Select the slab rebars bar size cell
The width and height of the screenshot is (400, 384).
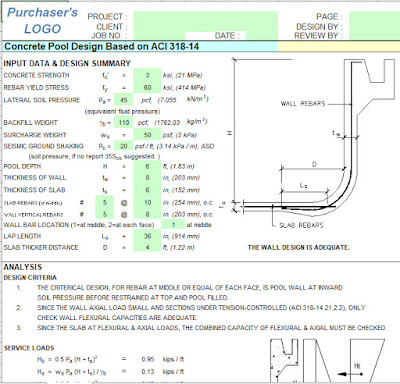click(104, 202)
